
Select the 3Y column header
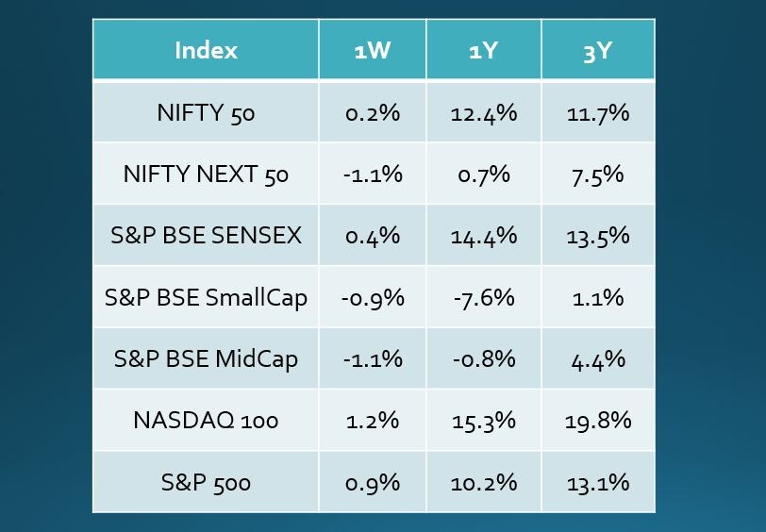tap(598, 51)
